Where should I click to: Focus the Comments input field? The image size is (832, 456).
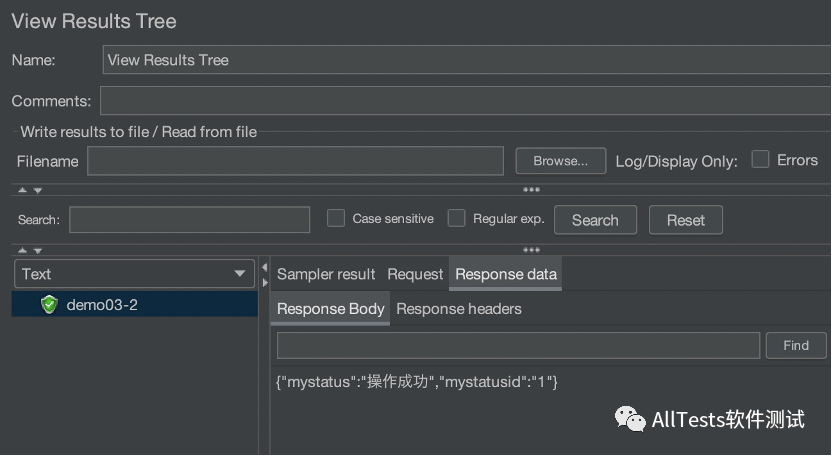point(465,101)
